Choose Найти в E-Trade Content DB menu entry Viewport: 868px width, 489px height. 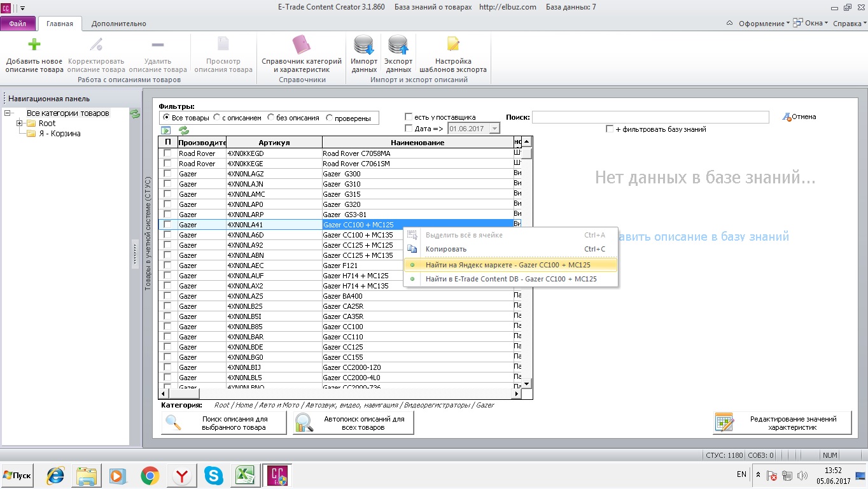(510, 279)
